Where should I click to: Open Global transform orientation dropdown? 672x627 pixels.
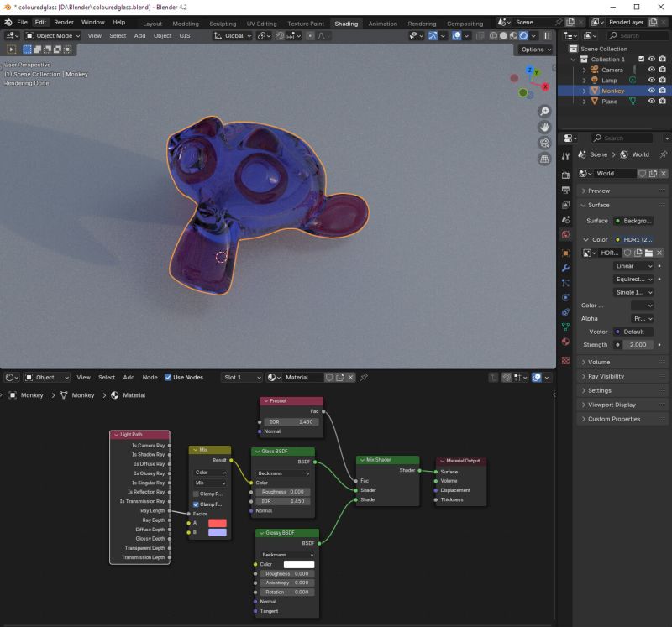tap(233, 36)
